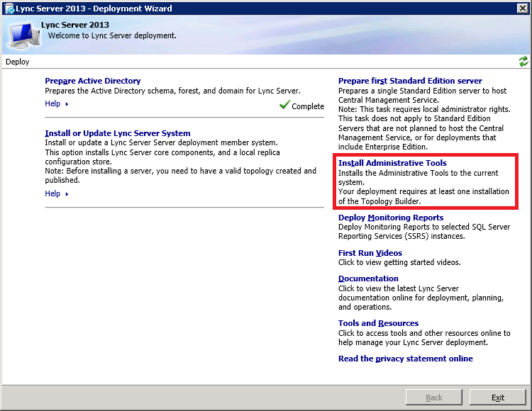
Task: Click the 'Lync Server 2013' header title
Action: point(75,25)
